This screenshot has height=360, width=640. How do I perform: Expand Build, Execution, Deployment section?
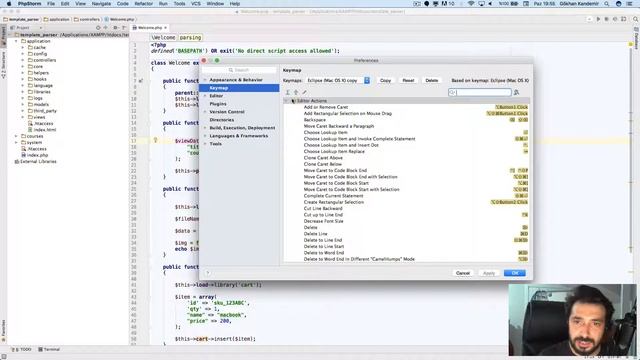[x=205, y=128]
